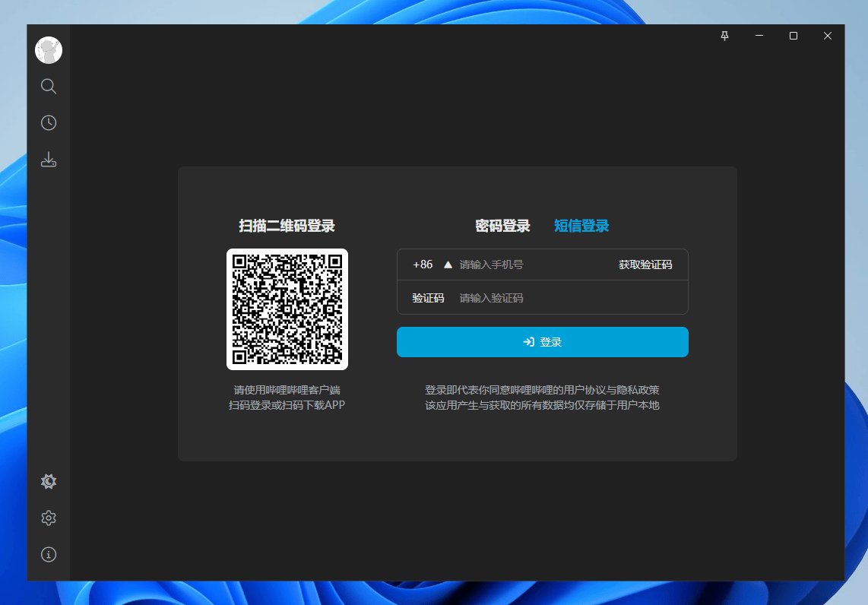Expand the triangle arrow beside +86
868x605 pixels.
coord(448,264)
